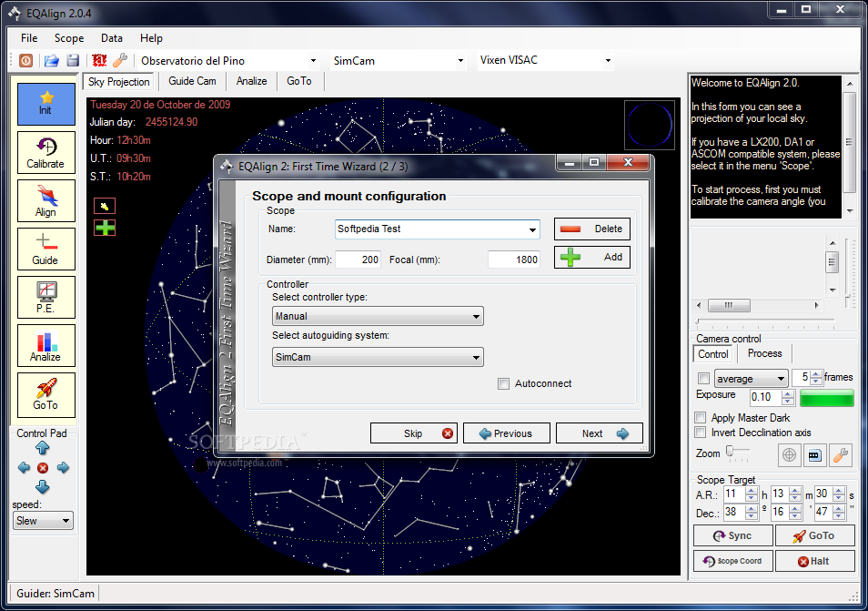Click the Focal (mm) input field
The height and width of the screenshot is (611, 868).
coord(514,260)
